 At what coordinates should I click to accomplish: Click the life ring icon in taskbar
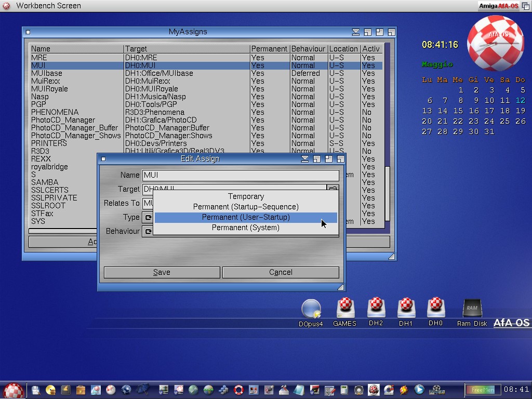pos(238,390)
